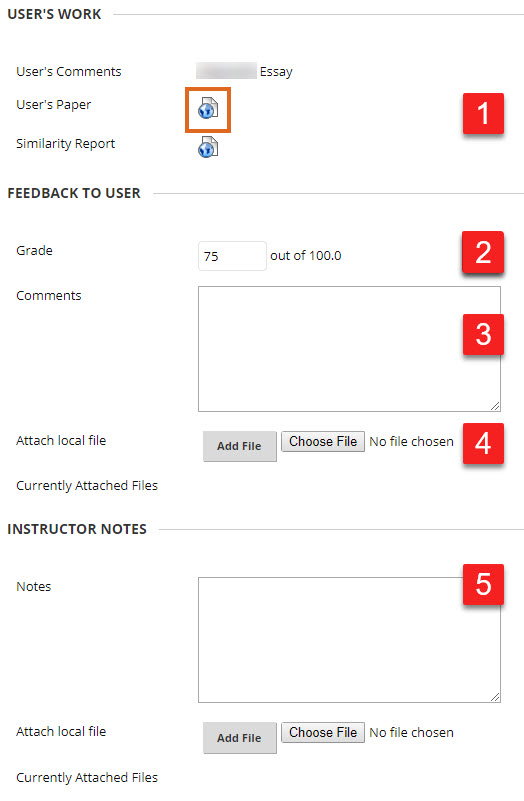Click Add File under Instructor Notes
The image size is (524, 801).
(240, 738)
